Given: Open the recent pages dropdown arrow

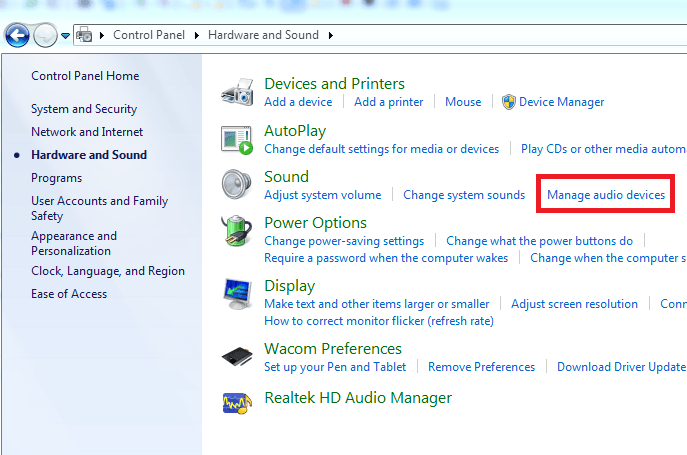Looking at the screenshot, I should point(65,36).
